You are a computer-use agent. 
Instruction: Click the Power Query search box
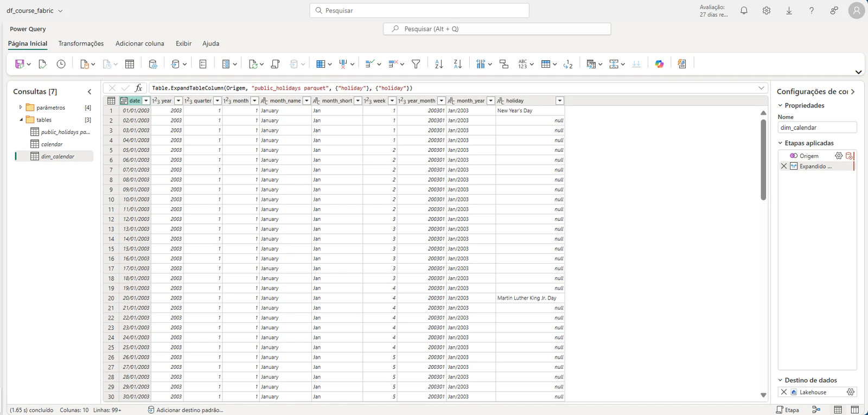coord(497,29)
